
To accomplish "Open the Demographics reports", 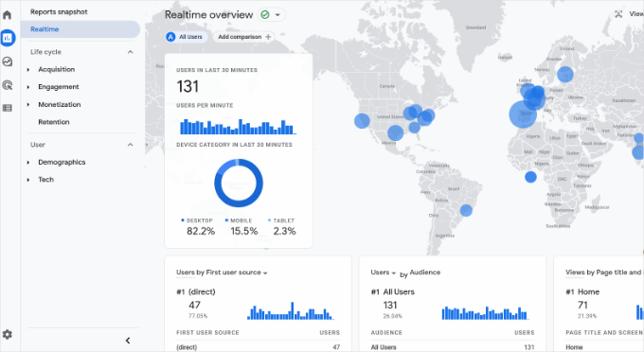I will point(62,163).
